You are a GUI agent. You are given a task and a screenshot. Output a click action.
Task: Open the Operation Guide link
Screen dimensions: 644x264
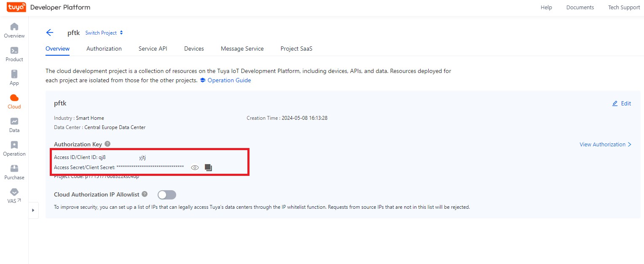click(x=229, y=80)
